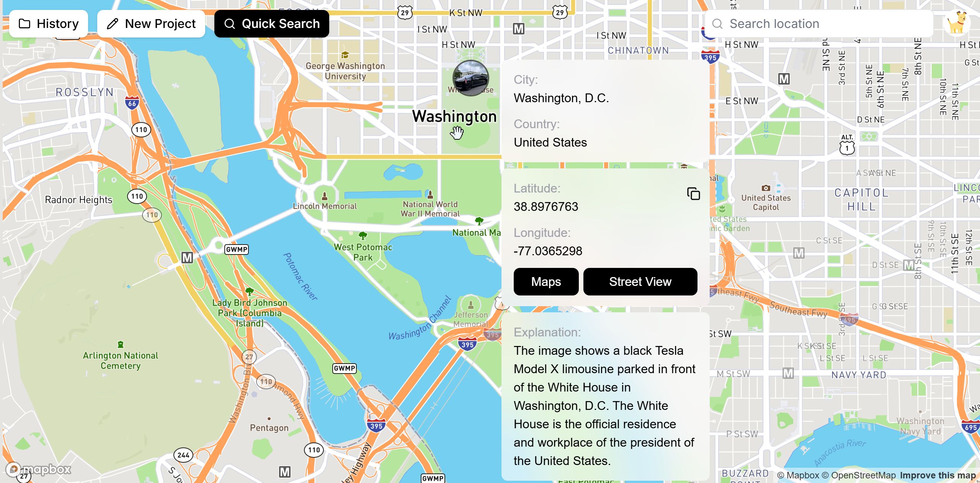Click the Interstate 66 shield in Rosslyn
This screenshot has height=483, width=980.
132,103
